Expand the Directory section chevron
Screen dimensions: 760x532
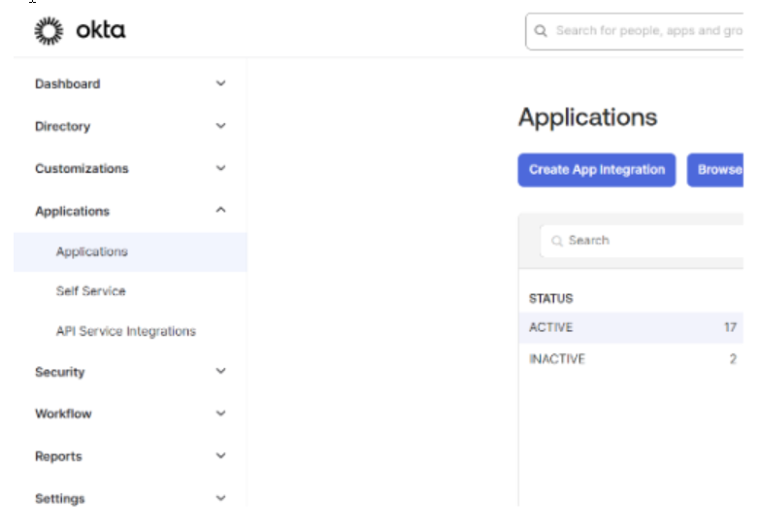[x=220, y=126]
